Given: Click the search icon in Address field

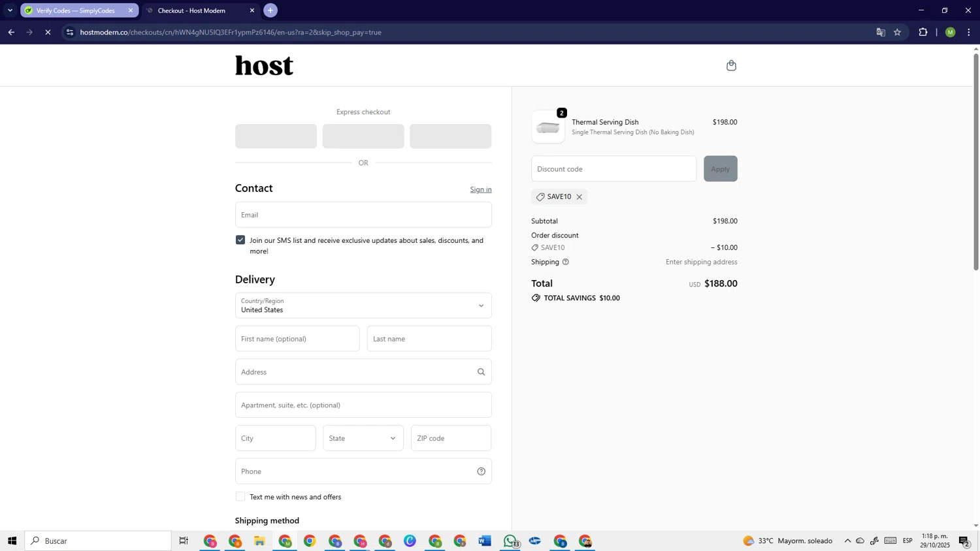Looking at the screenshot, I should (x=481, y=372).
